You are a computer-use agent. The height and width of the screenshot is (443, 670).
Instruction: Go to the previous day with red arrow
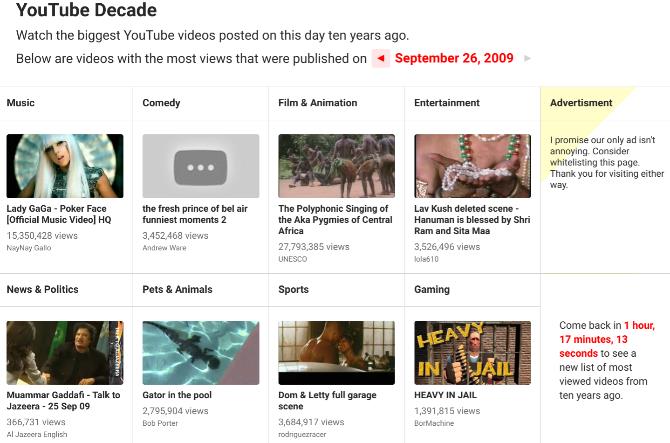[380, 59]
